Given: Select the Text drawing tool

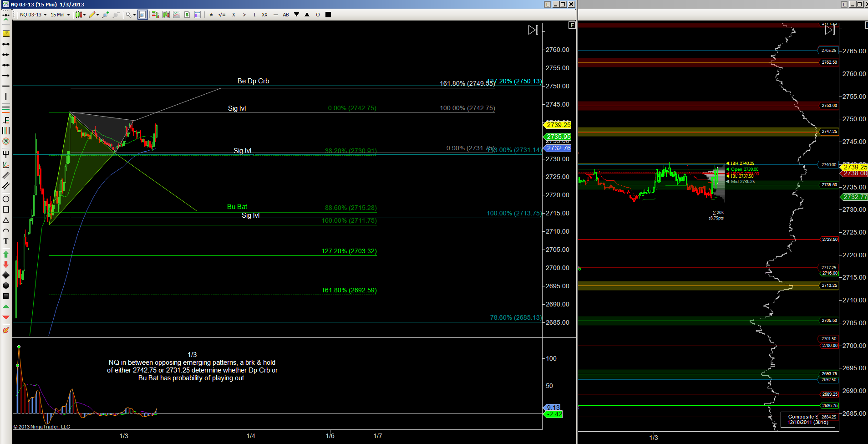Looking at the screenshot, I should (6, 241).
